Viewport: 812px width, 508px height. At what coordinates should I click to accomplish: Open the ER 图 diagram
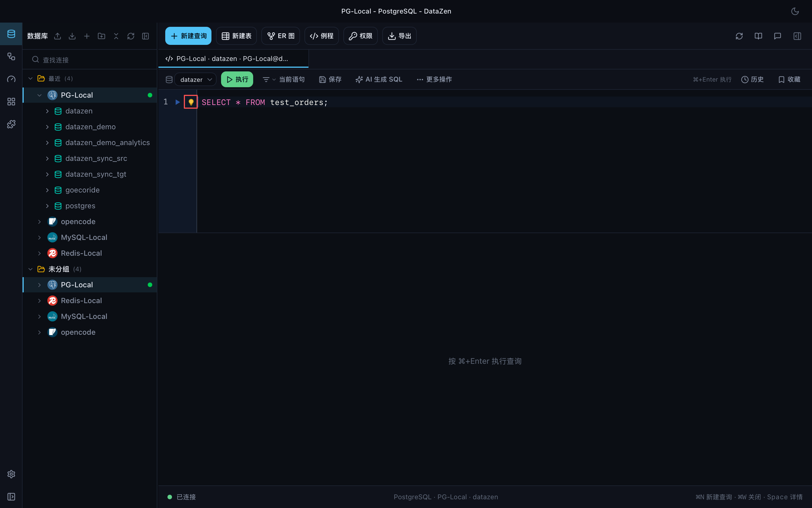click(281, 36)
